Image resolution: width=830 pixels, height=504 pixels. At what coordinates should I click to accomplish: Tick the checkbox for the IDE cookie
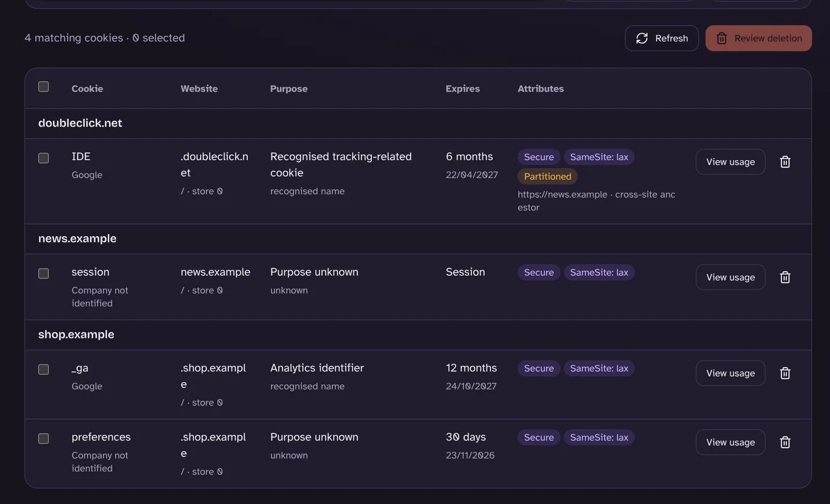coord(43,158)
